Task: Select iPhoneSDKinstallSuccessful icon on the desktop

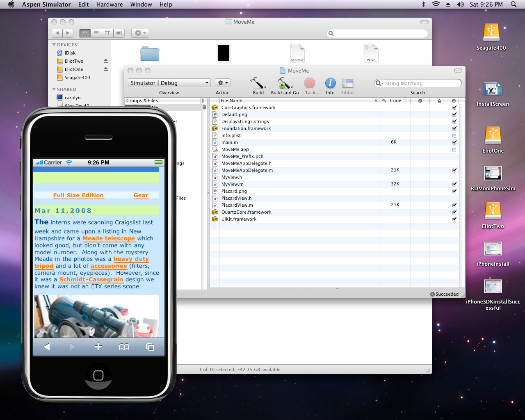Action: pyautogui.click(x=493, y=286)
